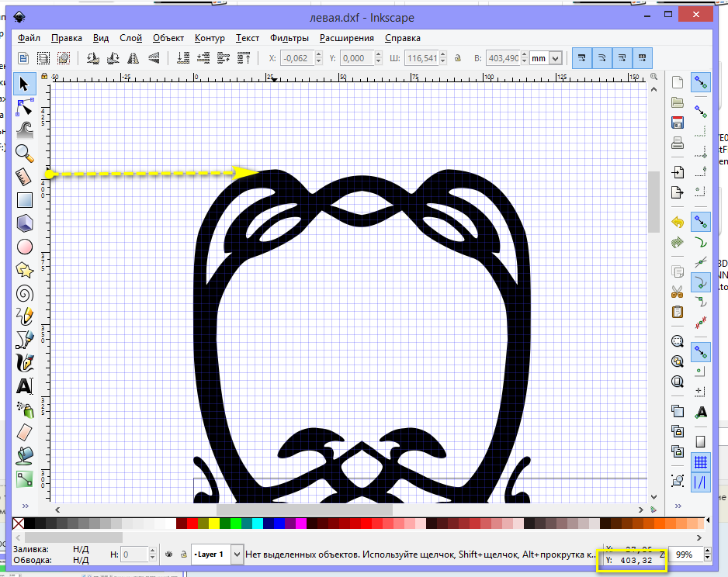
Task: Open the Правка menu
Action: click(x=67, y=38)
